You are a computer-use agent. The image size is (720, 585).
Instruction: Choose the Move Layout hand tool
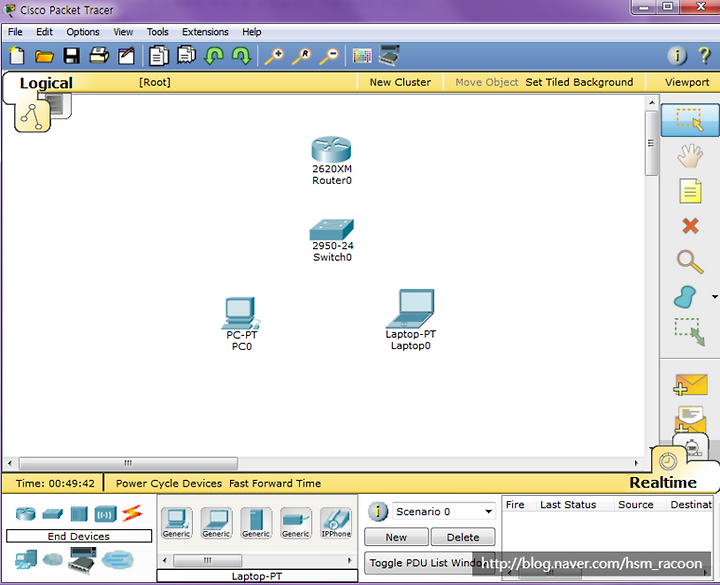690,156
